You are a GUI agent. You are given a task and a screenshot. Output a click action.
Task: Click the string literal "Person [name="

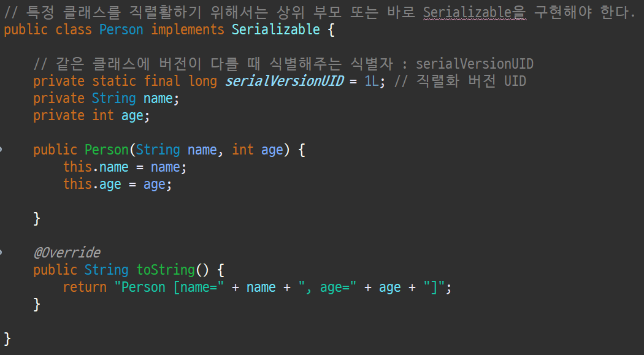(169, 287)
